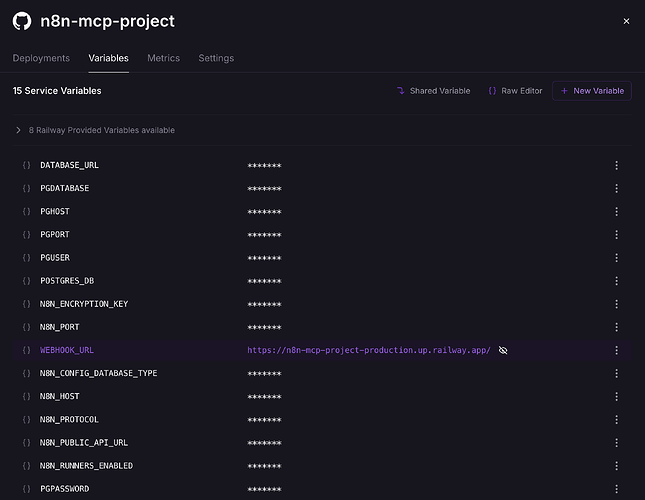Click the 15 Service Variables heading
Viewport: 645px width, 500px height.
pyautogui.click(x=57, y=91)
